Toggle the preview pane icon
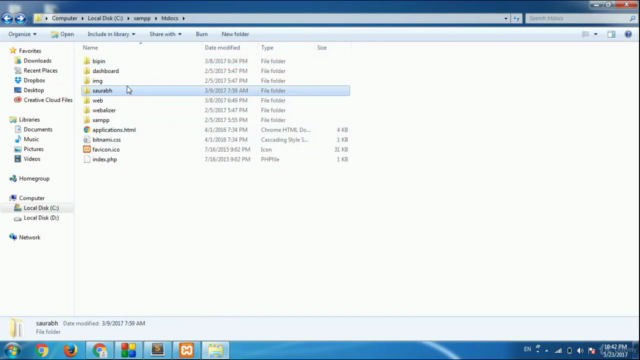Image resolution: width=640 pixels, height=360 pixels. tap(611, 34)
